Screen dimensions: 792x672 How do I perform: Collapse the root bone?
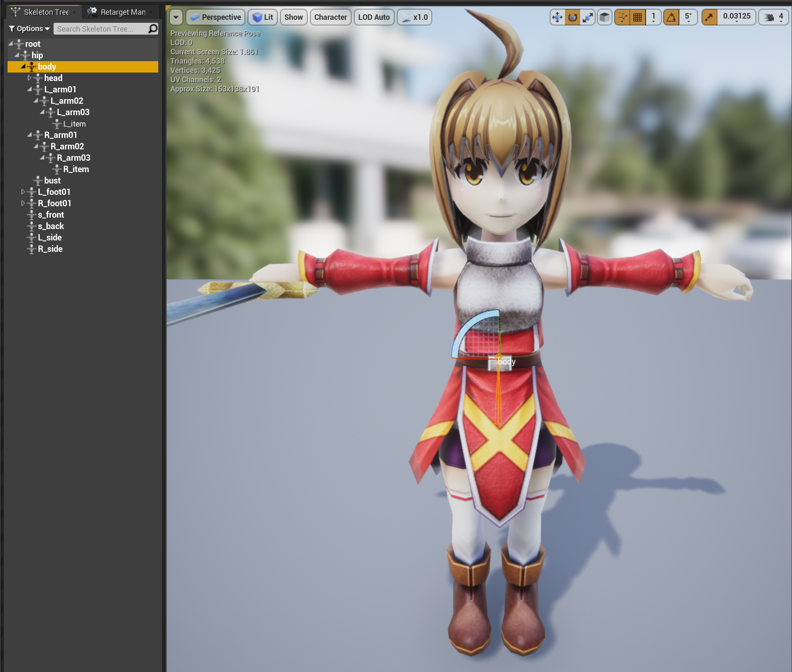(11, 43)
